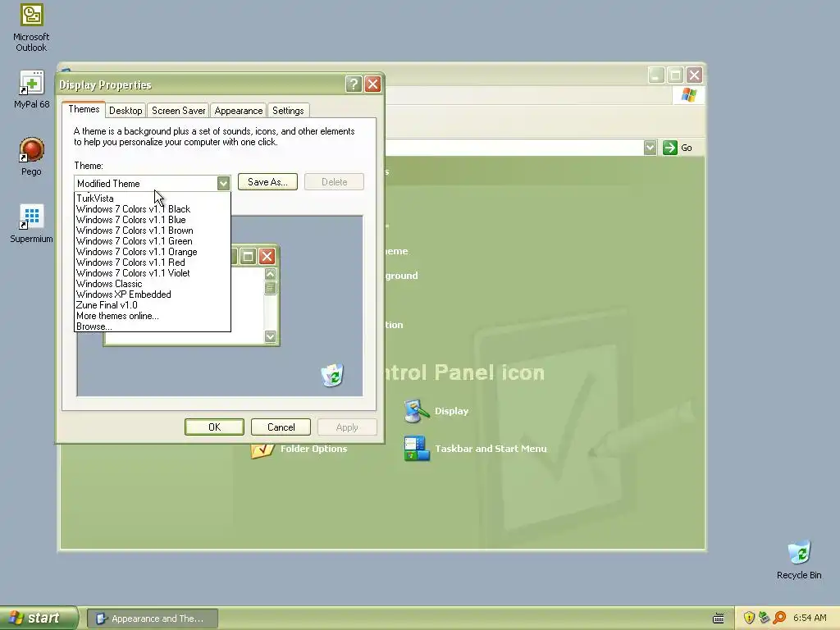
Task: Click the disabled Delete button
Action: pyautogui.click(x=335, y=181)
